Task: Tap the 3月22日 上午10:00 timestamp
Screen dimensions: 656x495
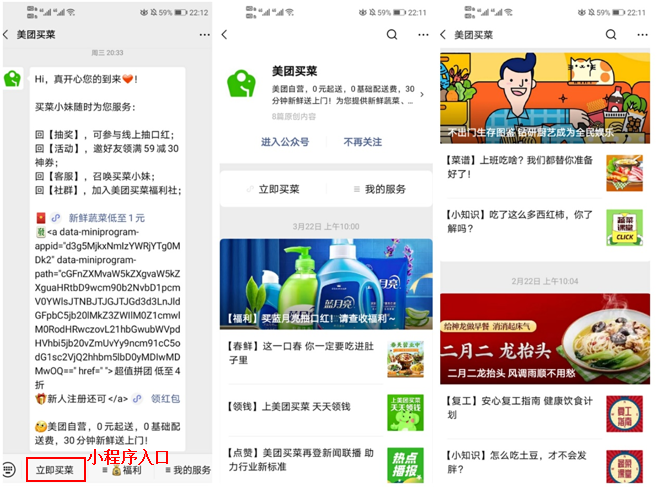Action: click(326, 226)
